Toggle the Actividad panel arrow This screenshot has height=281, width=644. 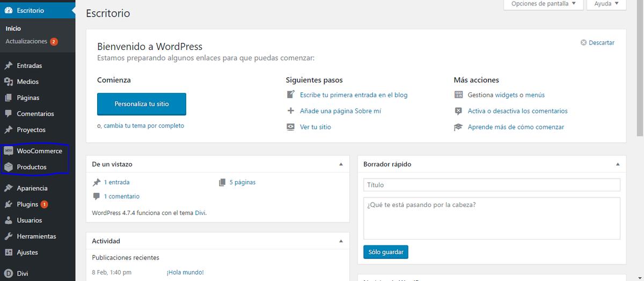(x=341, y=241)
